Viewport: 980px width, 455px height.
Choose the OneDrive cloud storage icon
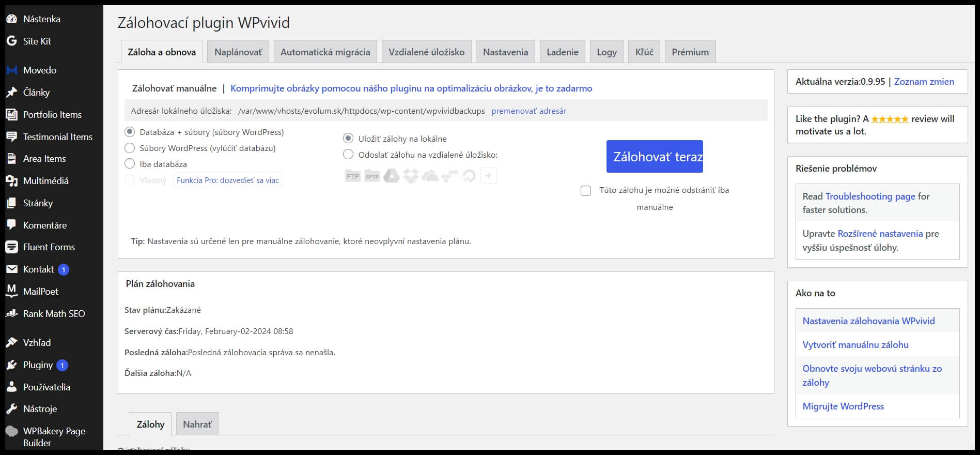(x=430, y=176)
